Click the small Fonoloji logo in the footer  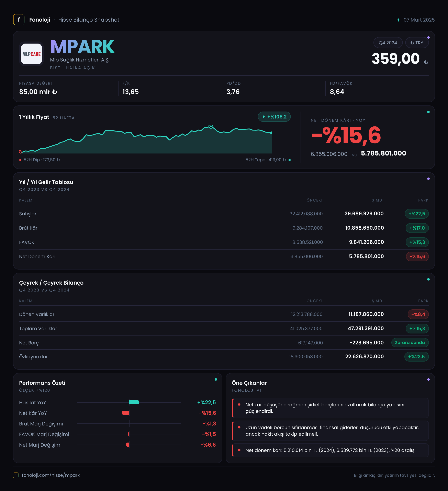(16, 475)
